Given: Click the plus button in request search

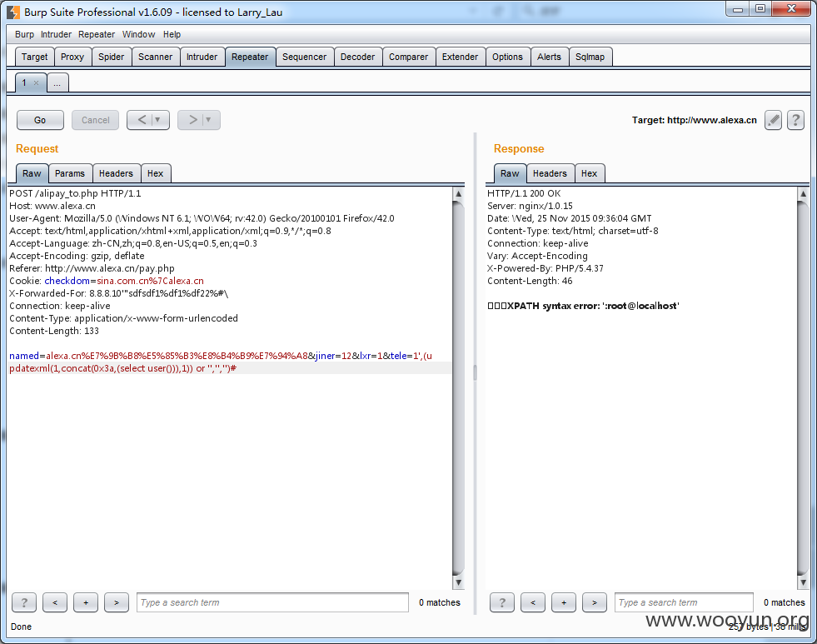Looking at the screenshot, I should pos(86,602).
